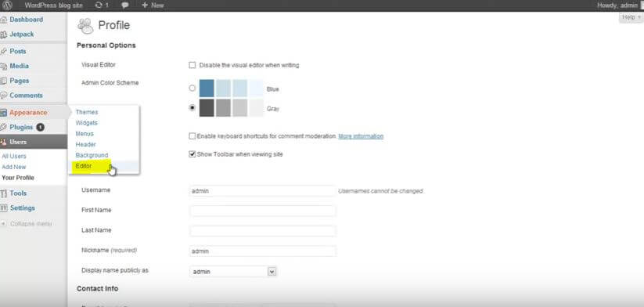Go to All Users page
Viewport: 644px width, 307px height.
click(14, 156)
